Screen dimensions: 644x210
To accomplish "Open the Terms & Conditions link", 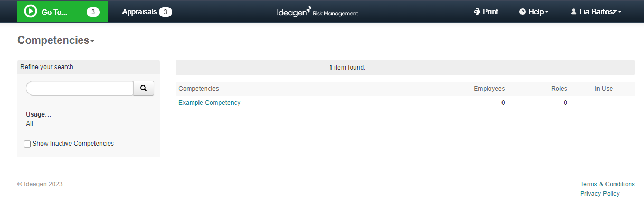I will (608, 184).
